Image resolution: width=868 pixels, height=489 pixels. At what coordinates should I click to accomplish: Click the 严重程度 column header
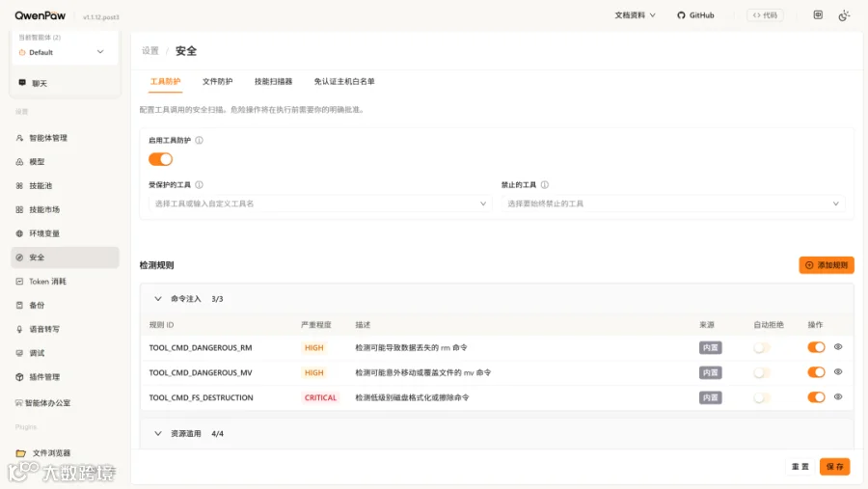click(x=316, y=324)
